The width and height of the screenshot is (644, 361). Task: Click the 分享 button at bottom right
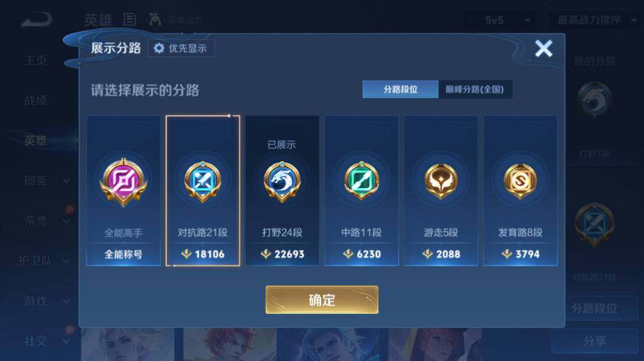click(595, 341)
